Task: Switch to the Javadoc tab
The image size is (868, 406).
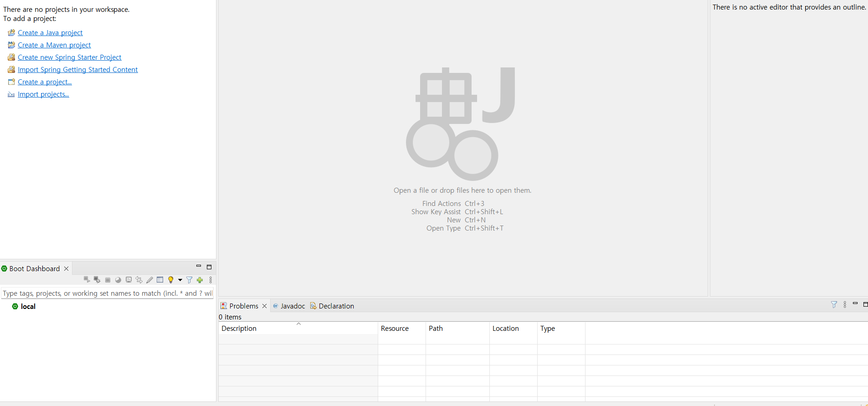Action: pyautogui.click(x=289, y=306)
